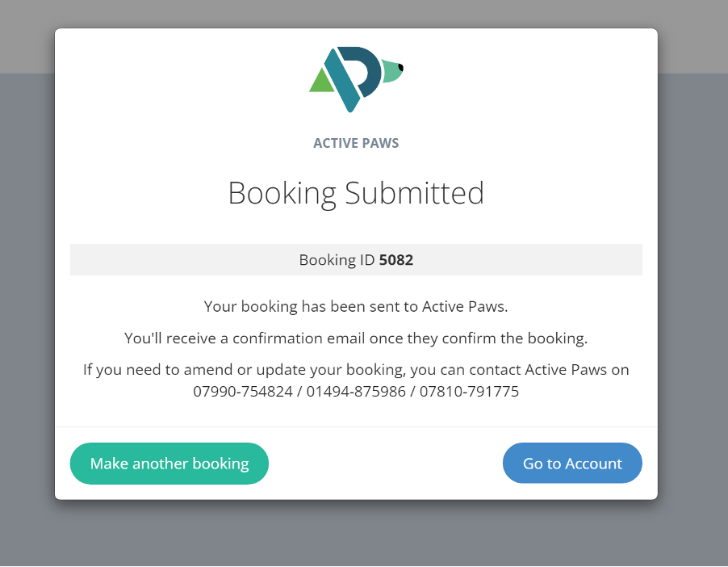728x567 pixels.
Task: Click phone number 01494-875986
Action: (356, 392)
